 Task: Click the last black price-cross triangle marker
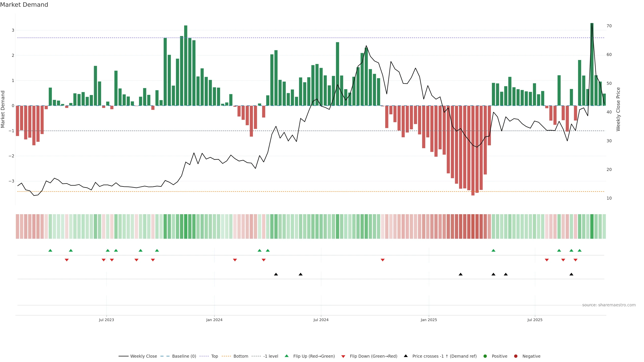pyautogui.click(x=571, y=274)
